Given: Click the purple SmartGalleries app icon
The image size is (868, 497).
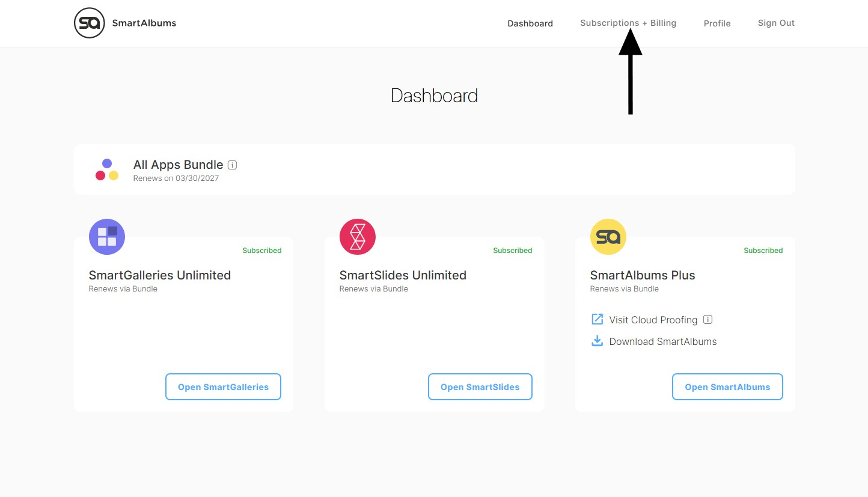Looking at the screenshot, I should point(107,237).
